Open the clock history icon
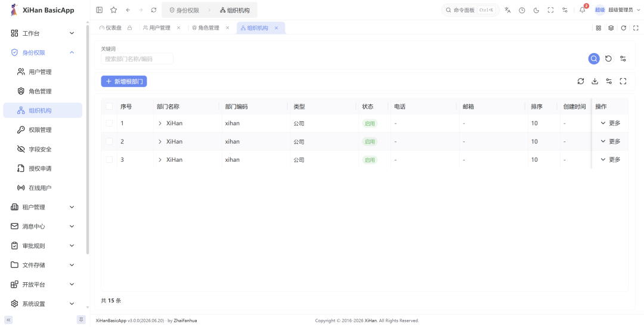Image resolution: width=644 pixels, height=327 pixels. pyautogui.click(x=522, y=10)
